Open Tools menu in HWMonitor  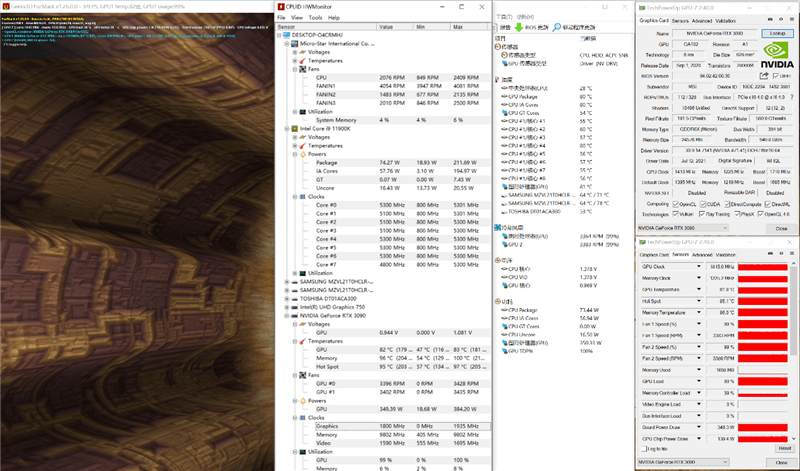click(x=315, y=17)
